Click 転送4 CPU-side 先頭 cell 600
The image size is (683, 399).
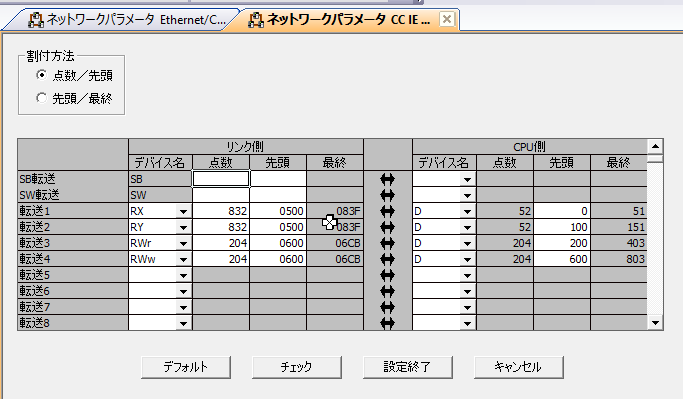click(x=562, y=259)
